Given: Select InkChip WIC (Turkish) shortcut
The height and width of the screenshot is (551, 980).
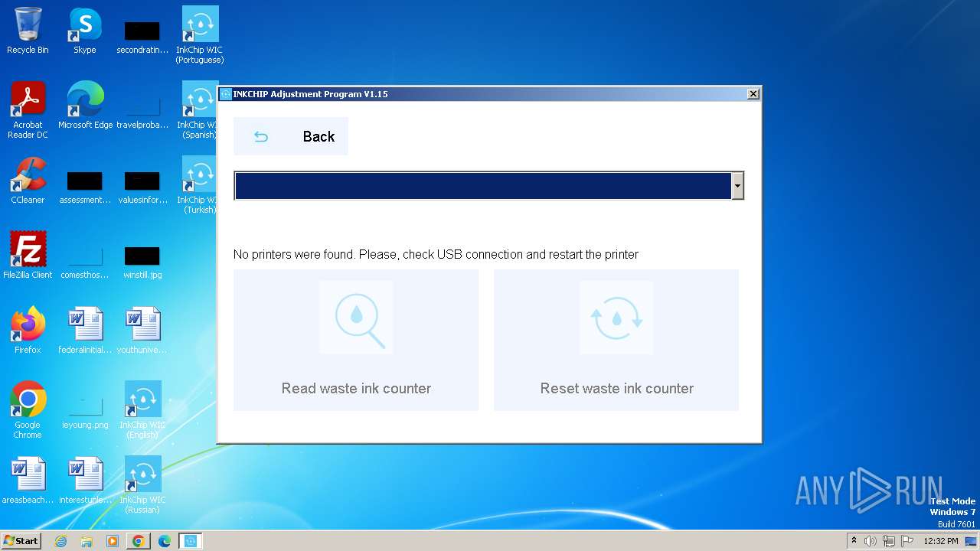Looking at the screenshot, I should 198,185.
